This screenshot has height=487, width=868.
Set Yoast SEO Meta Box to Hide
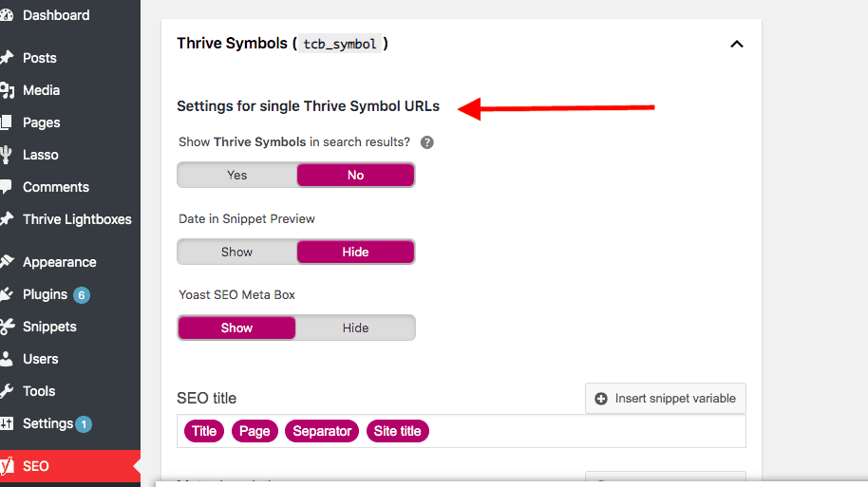[355, 328]
